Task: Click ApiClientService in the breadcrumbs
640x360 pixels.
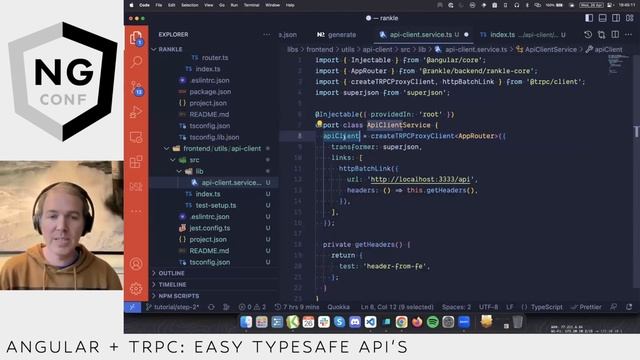Action: 551,49
